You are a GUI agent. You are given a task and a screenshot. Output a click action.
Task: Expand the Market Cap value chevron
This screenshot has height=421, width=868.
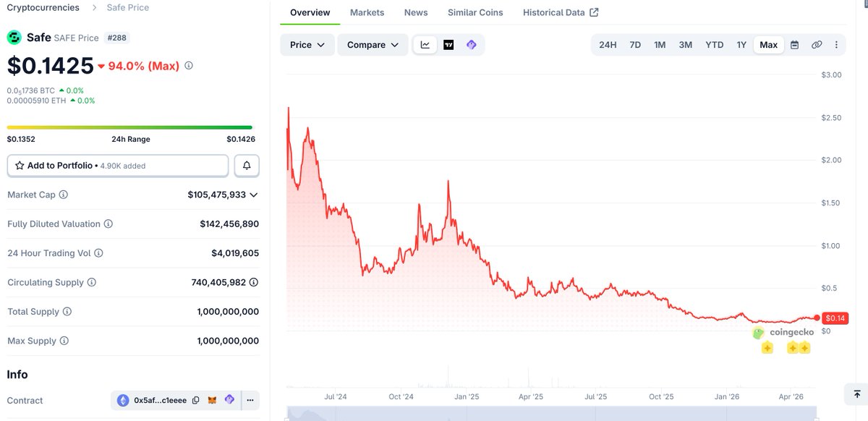[x=253, y=195]
